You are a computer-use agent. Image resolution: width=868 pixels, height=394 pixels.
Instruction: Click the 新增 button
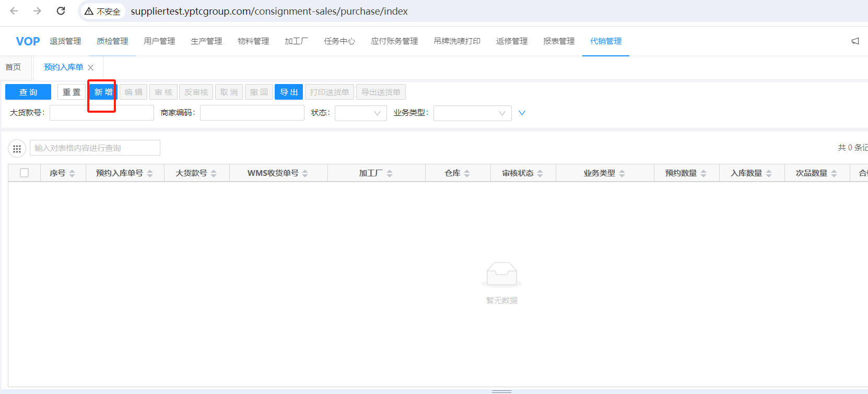[103, 92]
